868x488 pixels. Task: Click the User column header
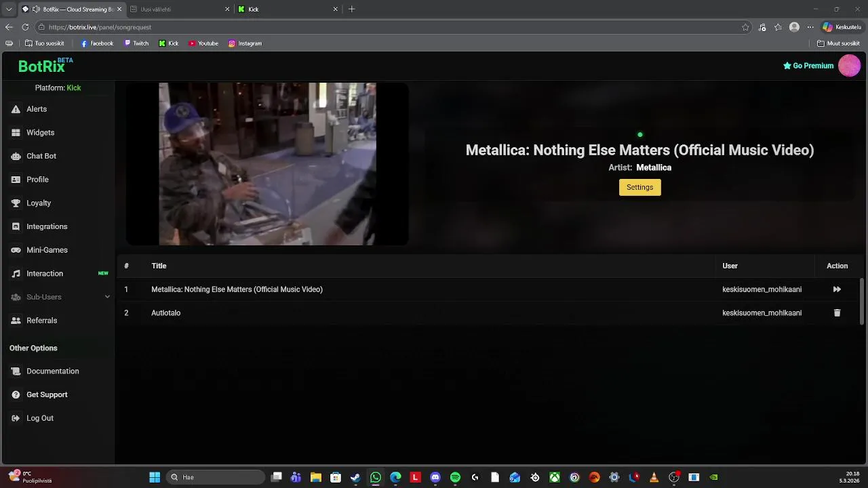coord(730,266)
